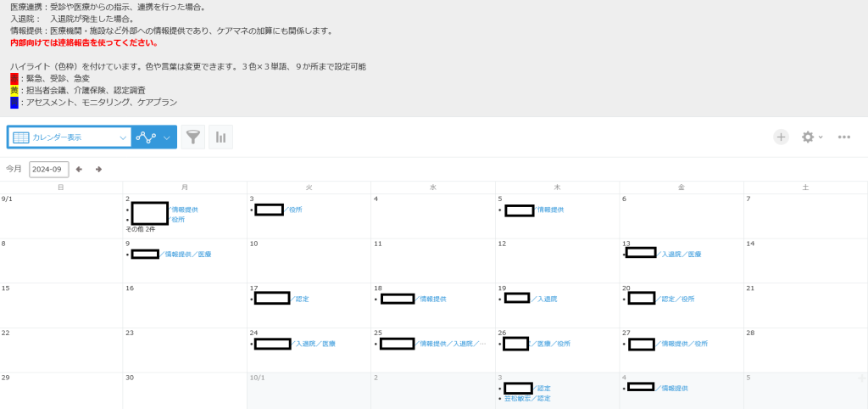Expand the カレンダー表示 view dropdown
The height and width of the screenshot is (409, 868).
point(123,137)
